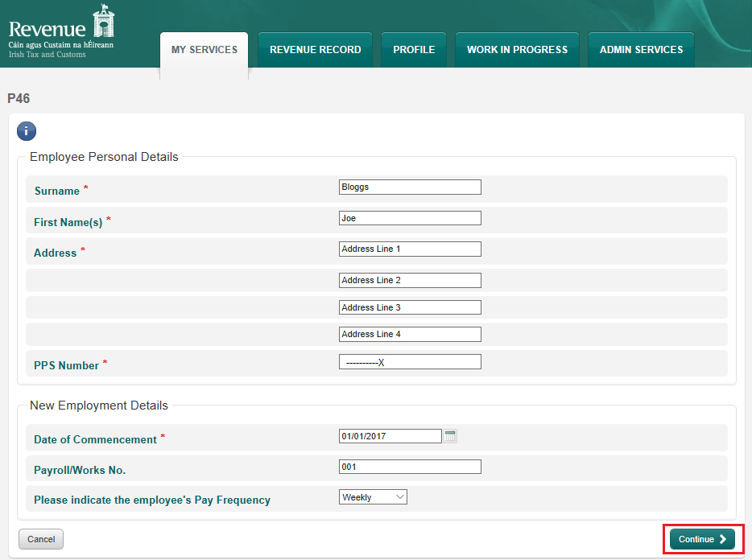Click the blue information icon
752x560 pixels.
pos(27,131)
